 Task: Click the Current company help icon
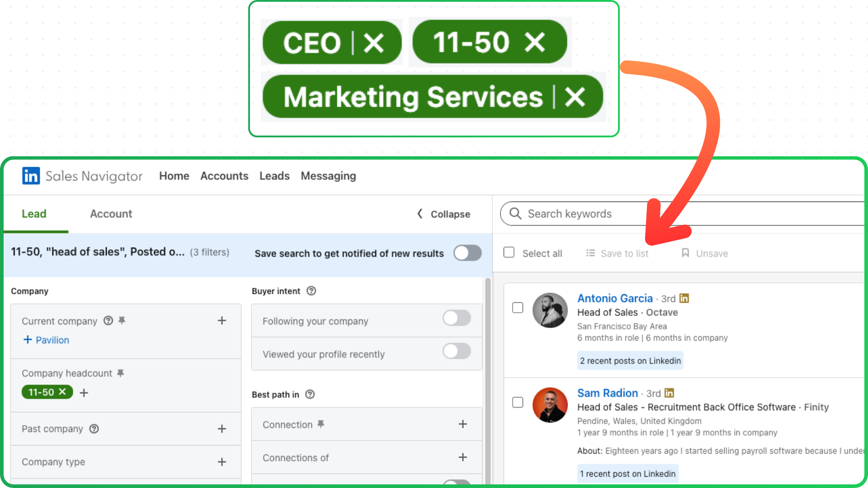click(x=108, y=321)
